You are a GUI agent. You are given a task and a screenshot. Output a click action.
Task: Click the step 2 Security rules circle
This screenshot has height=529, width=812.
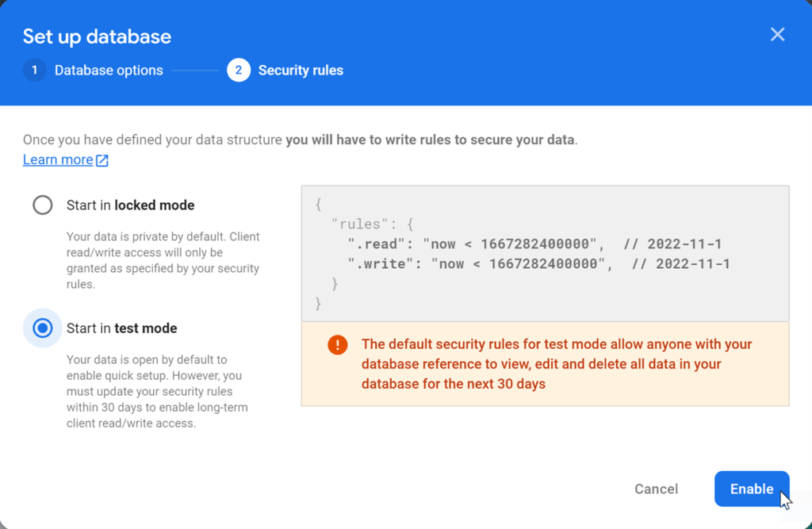(239, 70)
